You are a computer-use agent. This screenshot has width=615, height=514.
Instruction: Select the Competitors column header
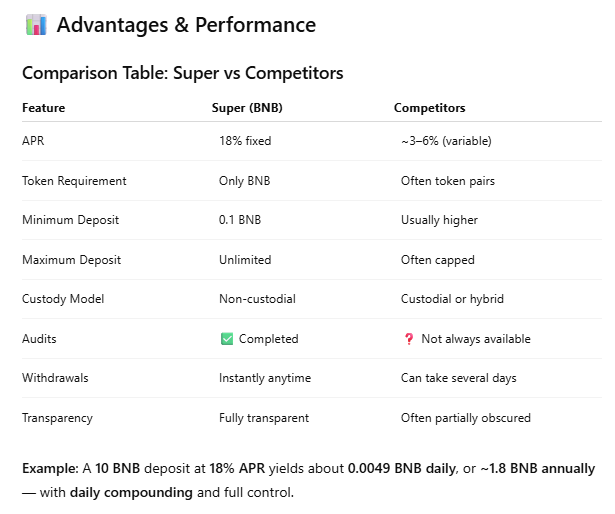click(x=429, y=108)
